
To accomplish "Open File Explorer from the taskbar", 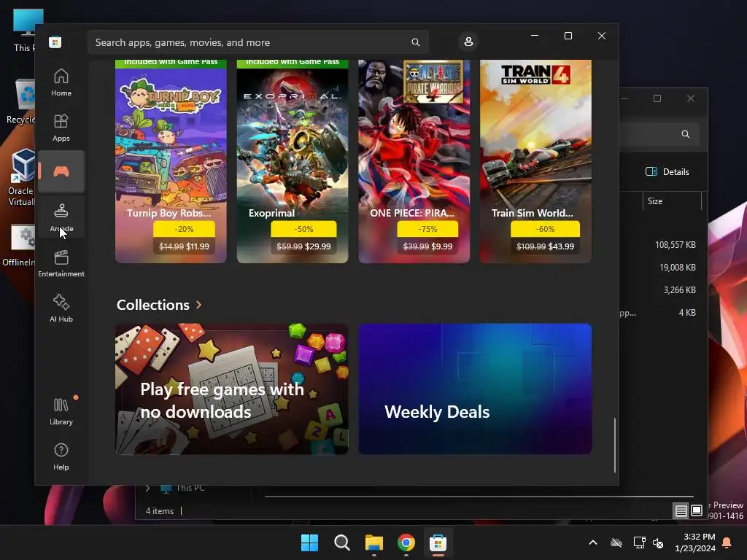I will click(x=374, y=542).
